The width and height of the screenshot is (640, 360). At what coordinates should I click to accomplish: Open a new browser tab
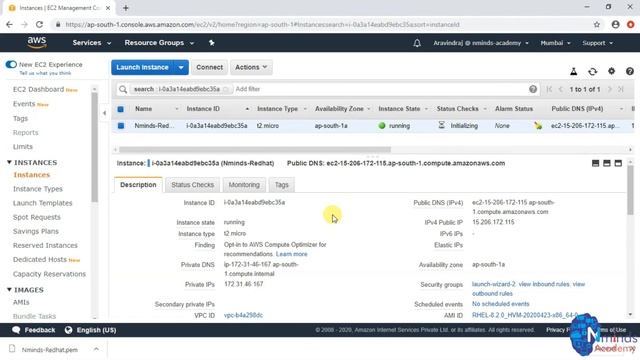(x=126, y=8)
